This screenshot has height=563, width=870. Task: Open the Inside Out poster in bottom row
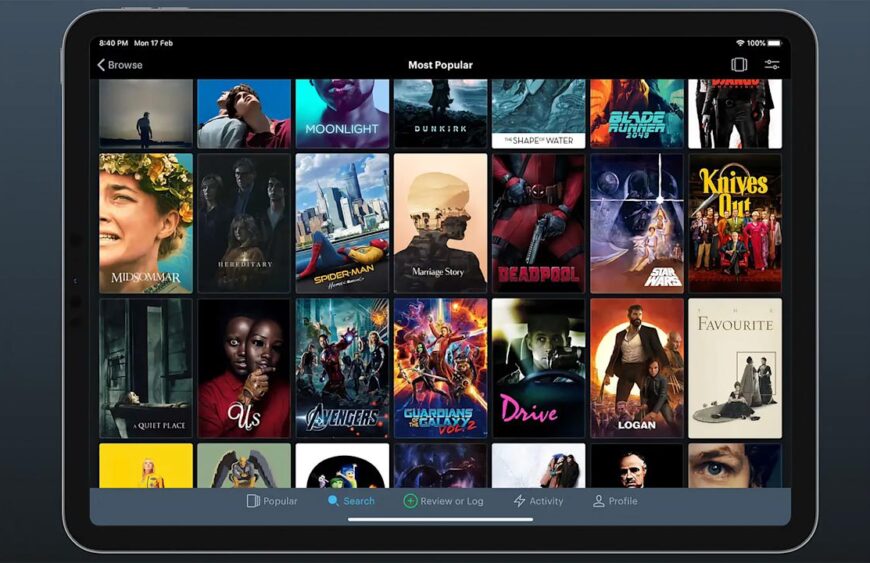342,465
